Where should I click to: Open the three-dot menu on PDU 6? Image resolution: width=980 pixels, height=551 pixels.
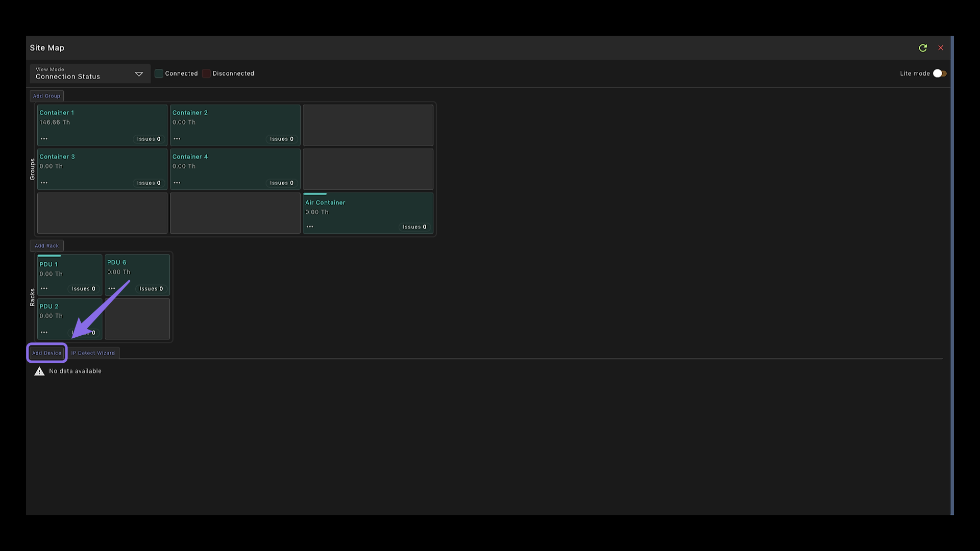tap(112, 289)
